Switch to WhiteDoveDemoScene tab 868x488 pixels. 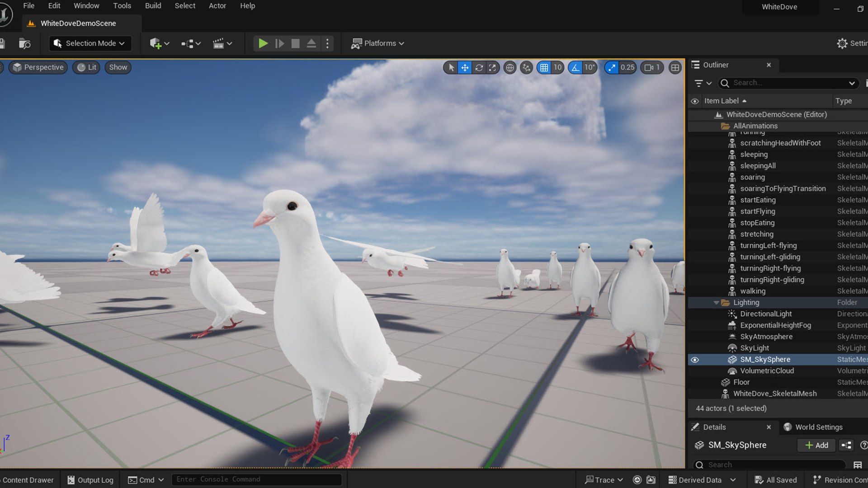tap(78, 23)
